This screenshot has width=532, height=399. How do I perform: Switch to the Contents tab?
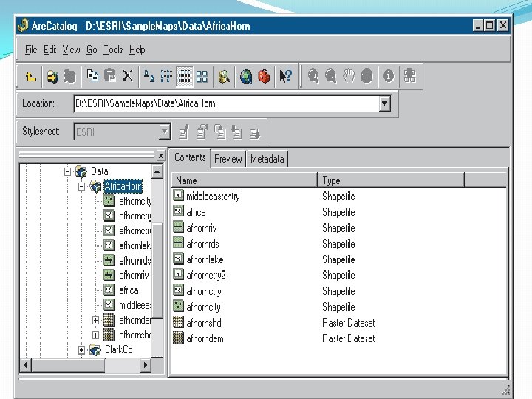pos(190,158)
